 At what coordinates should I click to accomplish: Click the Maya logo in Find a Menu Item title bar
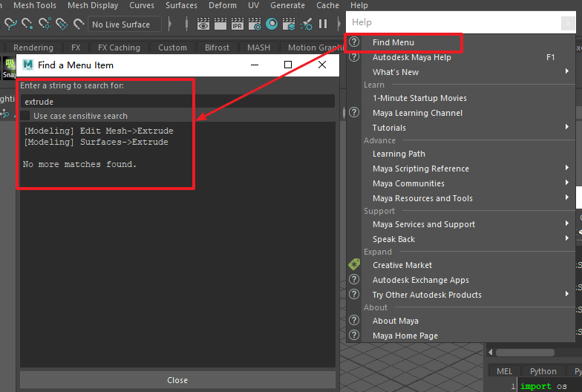click(x=28, y=65)
